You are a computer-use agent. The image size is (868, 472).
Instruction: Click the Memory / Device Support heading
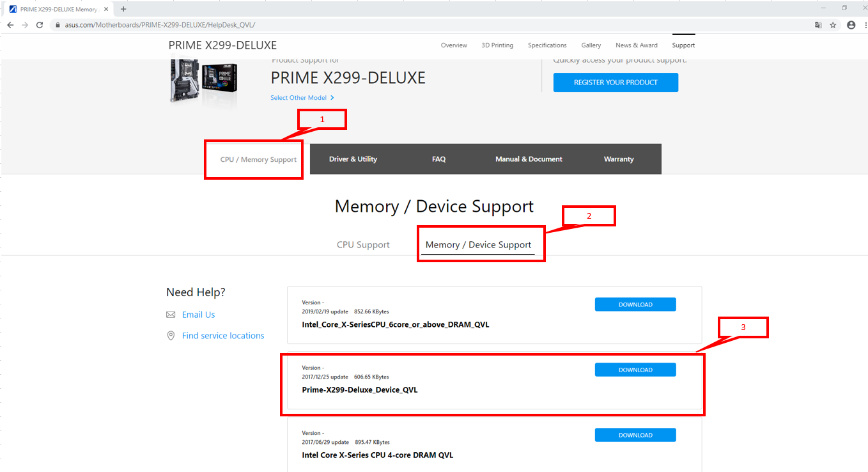[x=434, y=207]
